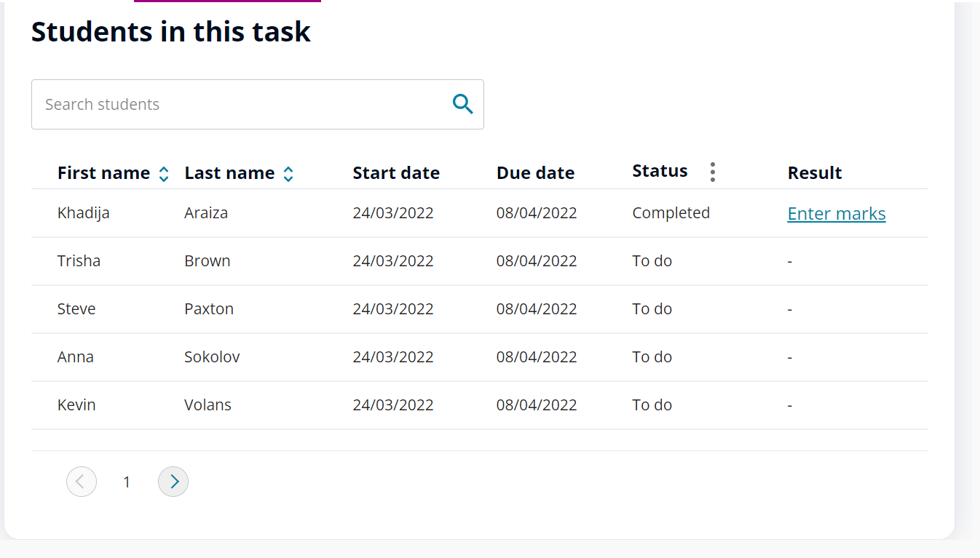The height and width of the screenshot is (558, 980).
Task: Sort the table by Last name
Action: 229,172
